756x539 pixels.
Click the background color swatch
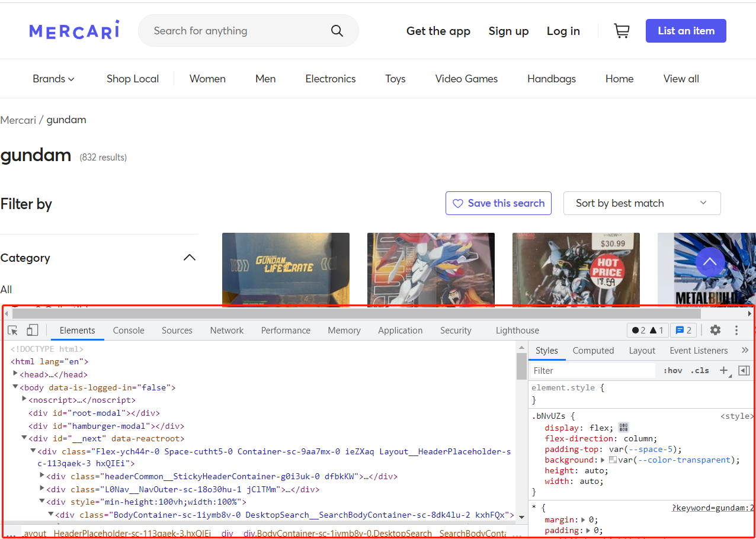[613, 460]
